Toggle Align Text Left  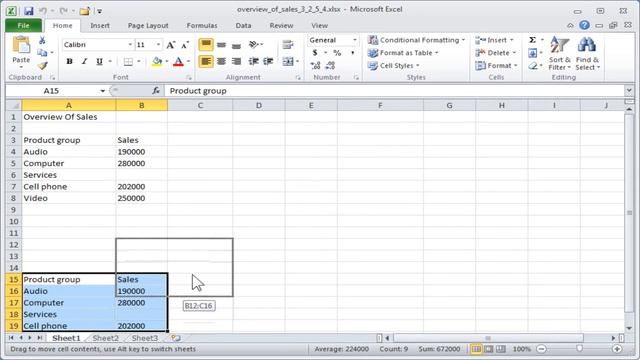click(206, 61)
